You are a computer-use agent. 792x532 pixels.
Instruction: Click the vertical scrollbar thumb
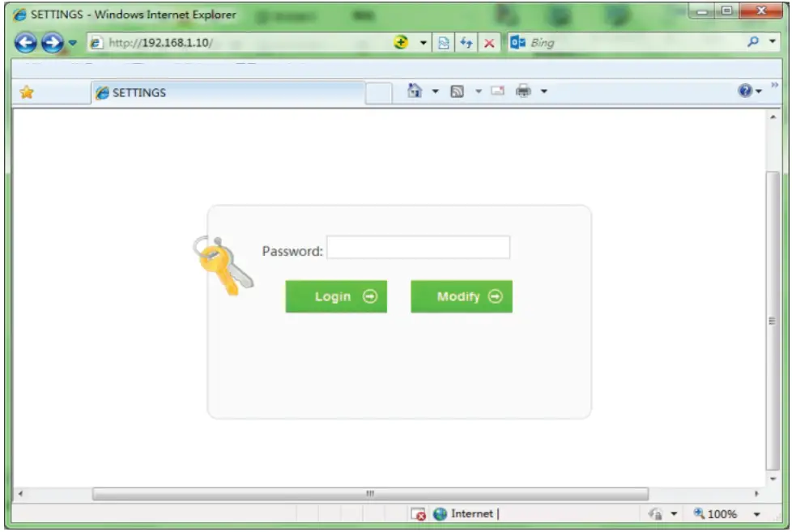[773, 321]
